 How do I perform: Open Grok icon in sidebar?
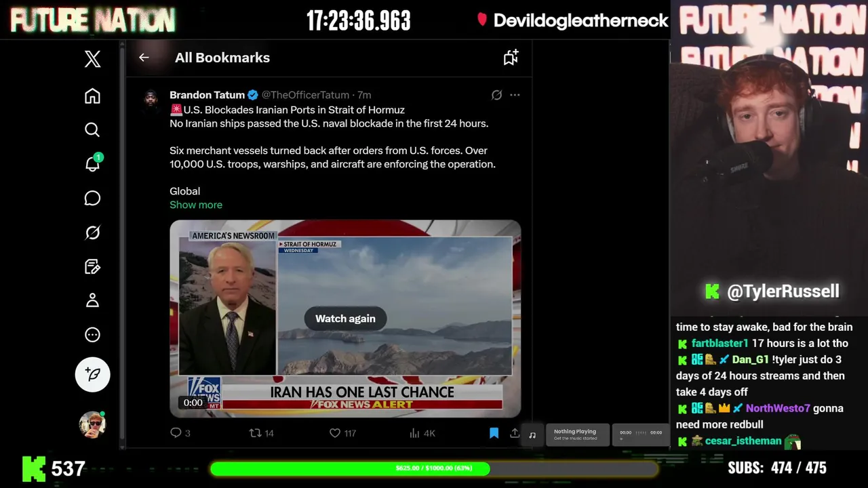coord(92,232)
